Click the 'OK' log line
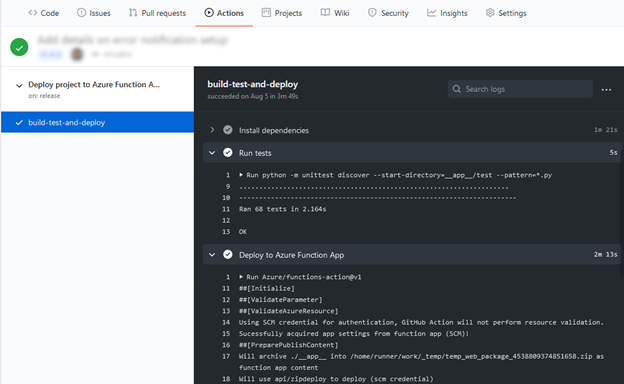This screenshot has height=384, width=624. pos(243,232)
